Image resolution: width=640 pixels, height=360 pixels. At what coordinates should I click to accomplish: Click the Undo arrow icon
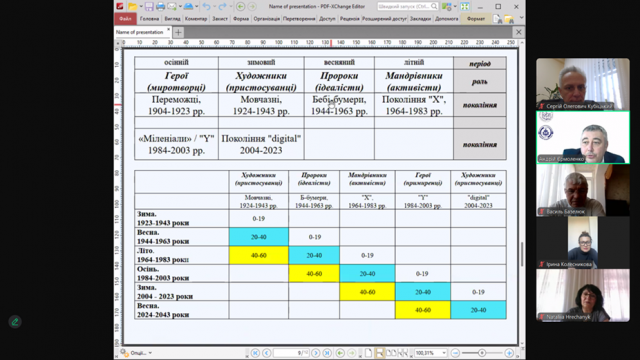coord(207,7)
